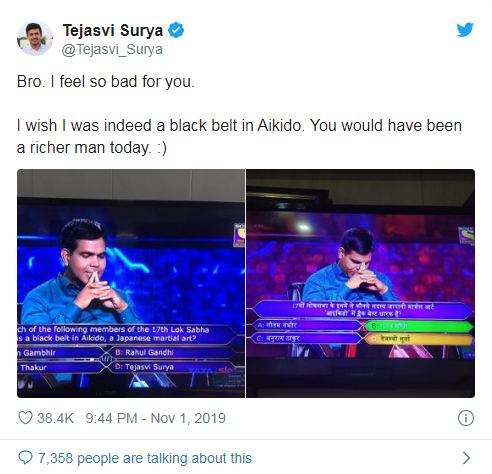Image resolution: width=492 pixels, height=474 pixels.
Task: Click the blue verified badge
Action: point(176,30)
